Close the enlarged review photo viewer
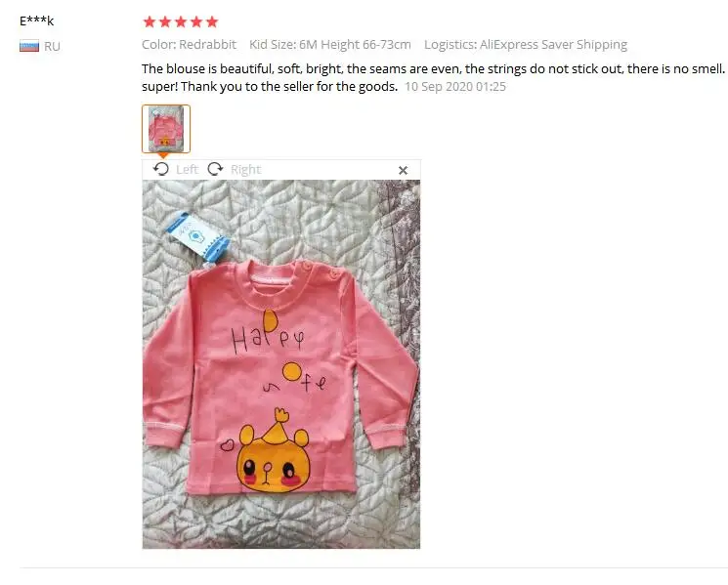 point(403,170)
